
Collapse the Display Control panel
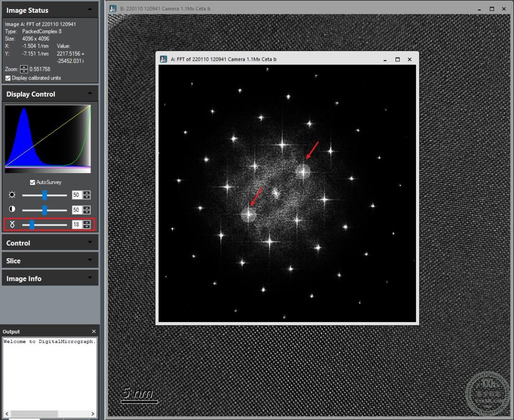(90, 94)
